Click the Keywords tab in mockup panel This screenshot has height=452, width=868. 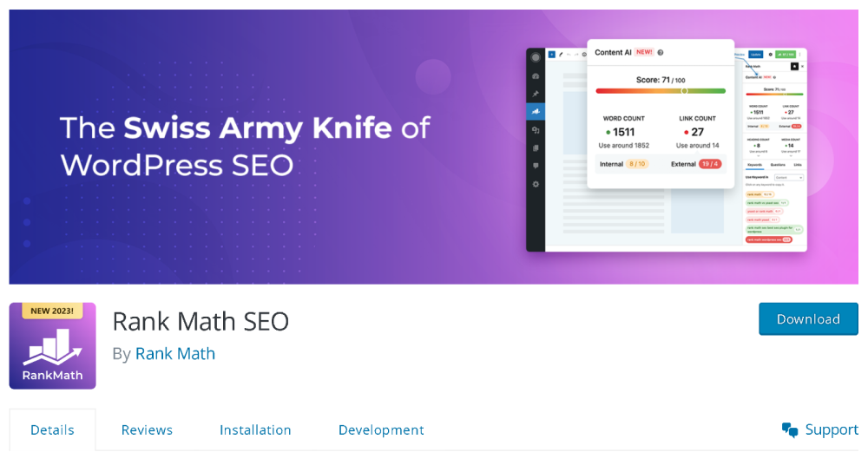tap(754, 165)
